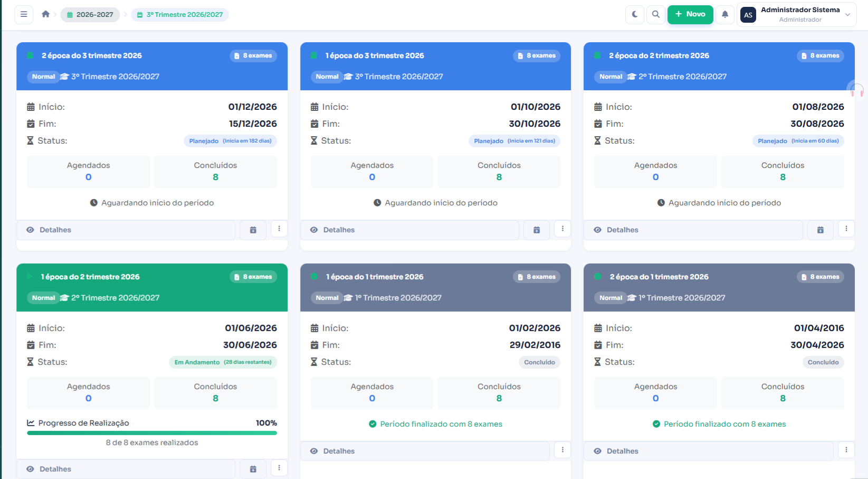
Task: Click Agendados box on 2 época do 3 trimestre
Action: pyautogui.click(x=89, y=172)
